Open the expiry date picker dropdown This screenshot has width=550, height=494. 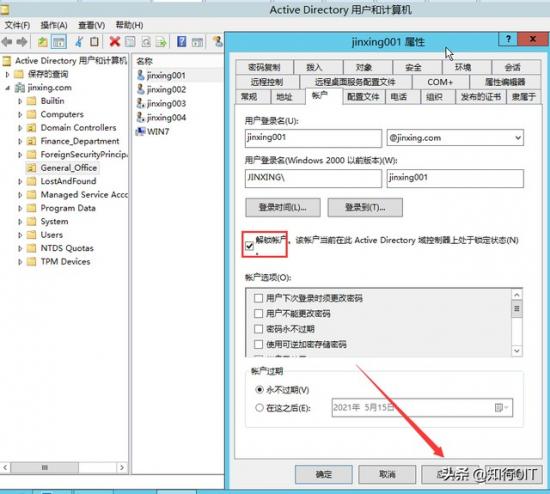502,408
